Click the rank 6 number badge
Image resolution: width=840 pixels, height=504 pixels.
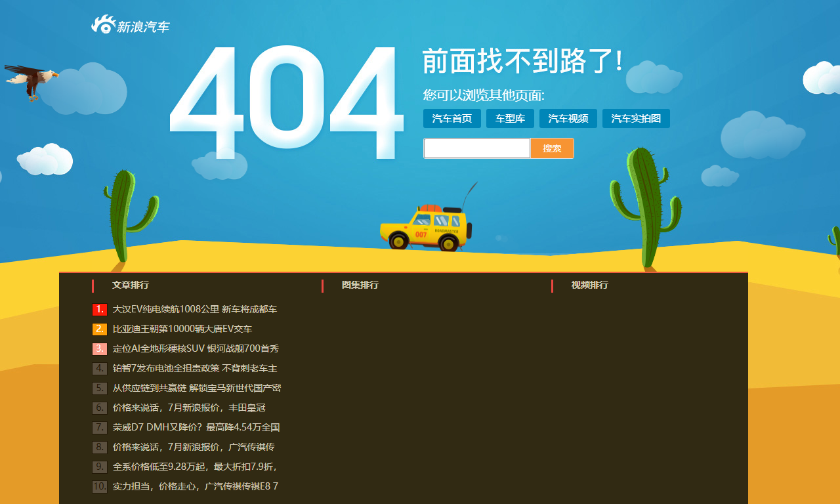pos(100,408)
